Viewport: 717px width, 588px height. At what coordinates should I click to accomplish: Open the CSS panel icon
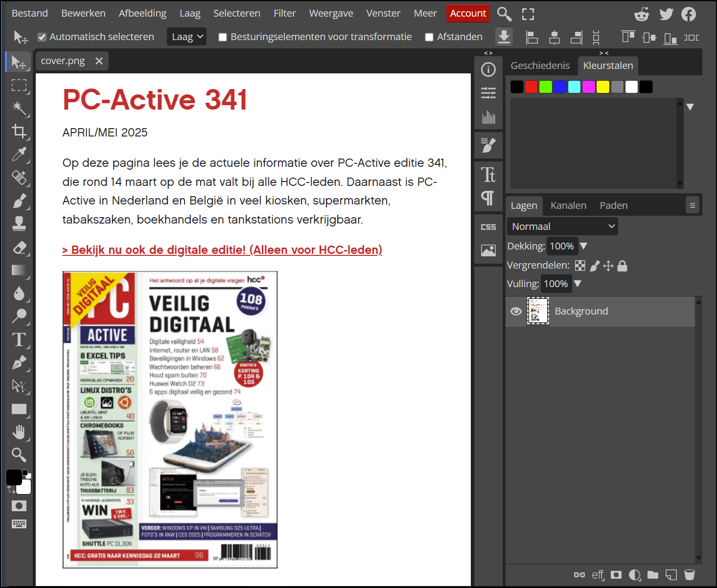(488, 227)
